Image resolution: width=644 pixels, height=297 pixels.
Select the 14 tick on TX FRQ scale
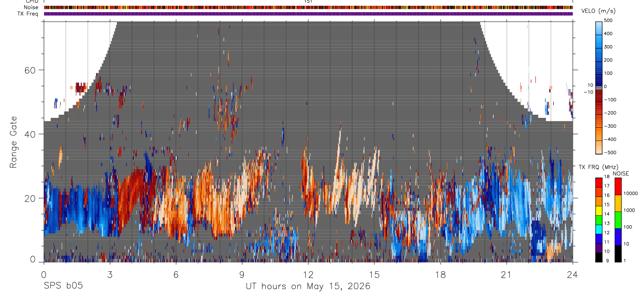[x=607, y=214]
